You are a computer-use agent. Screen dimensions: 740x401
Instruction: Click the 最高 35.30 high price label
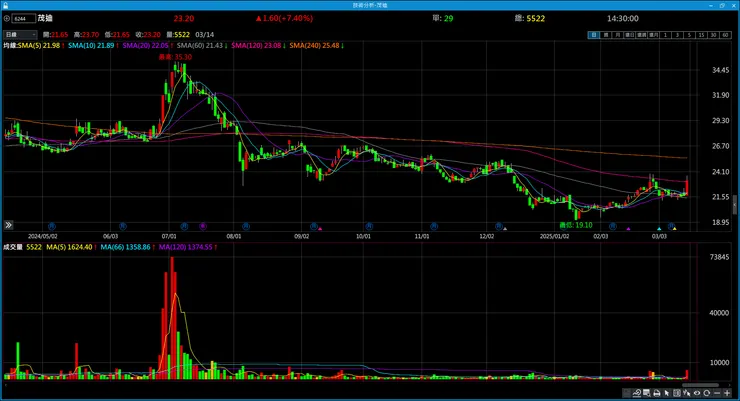tap(175, 57)
